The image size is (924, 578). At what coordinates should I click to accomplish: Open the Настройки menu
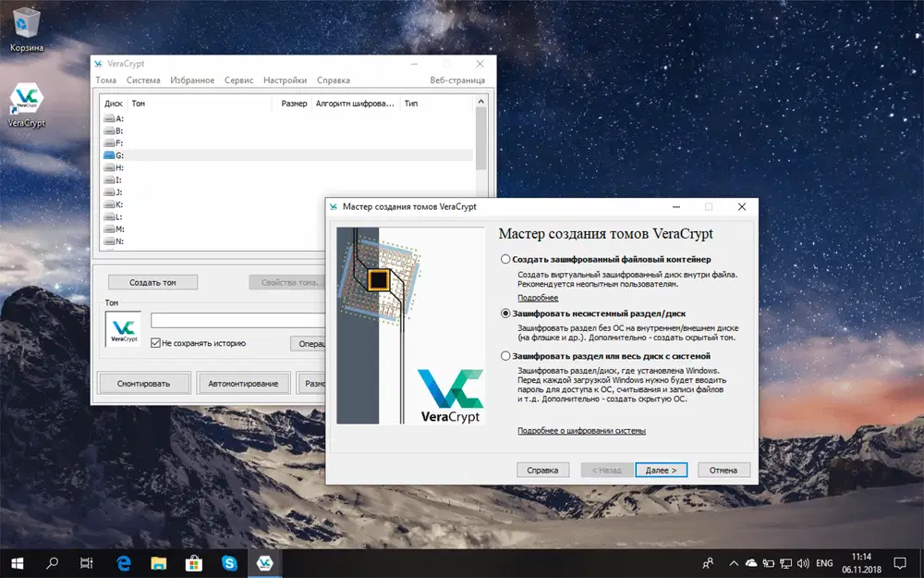point(286,80)
